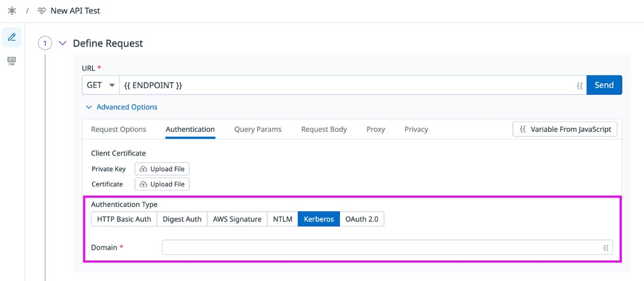Switch authentication type to OAuth 2.0
The height and width of the screenshot is (281, 644).
(362, 219)
